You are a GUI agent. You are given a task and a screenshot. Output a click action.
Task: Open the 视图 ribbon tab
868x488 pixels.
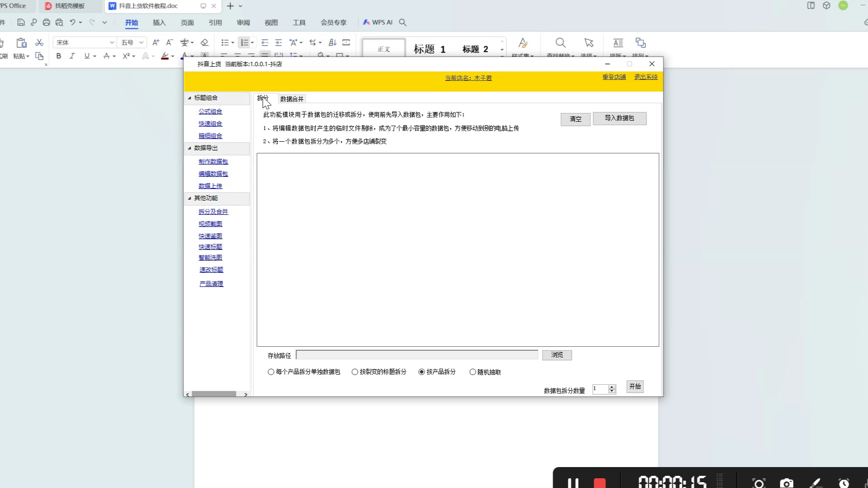click(271, 22)
